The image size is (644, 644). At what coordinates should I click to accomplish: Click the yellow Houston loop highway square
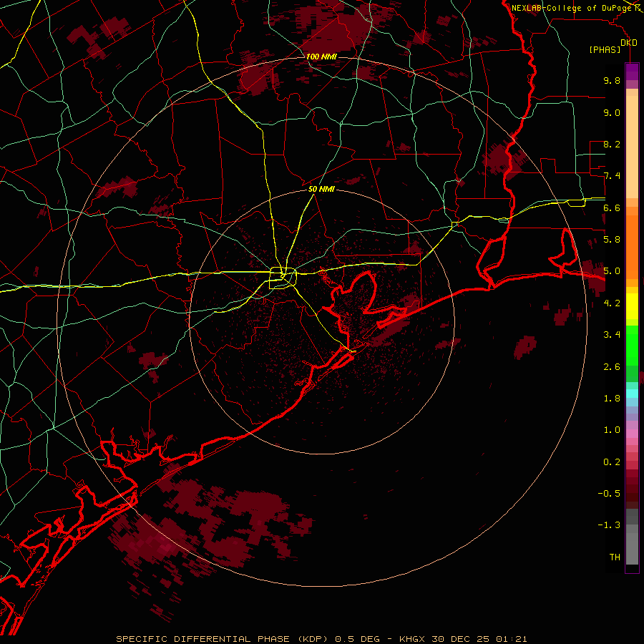pos(283,278)
